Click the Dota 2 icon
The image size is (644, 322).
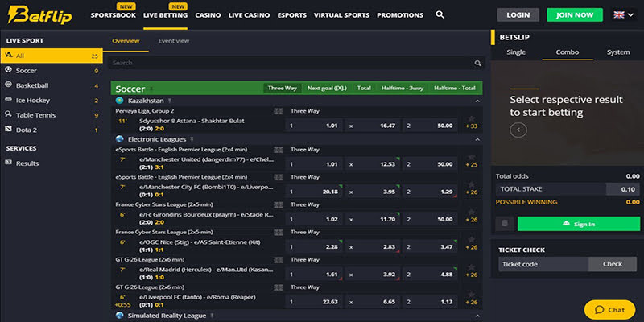tap(9, 130)
